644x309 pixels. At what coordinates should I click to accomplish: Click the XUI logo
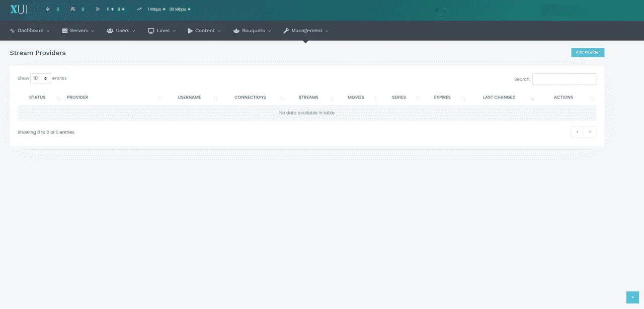tap(19, 9)
